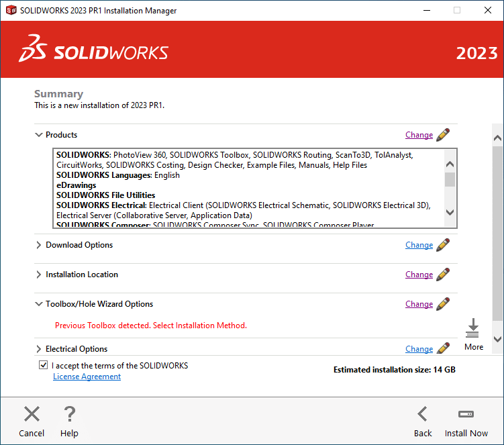Collapse the Products section
The image size is (504, 445).
(38, 135)
